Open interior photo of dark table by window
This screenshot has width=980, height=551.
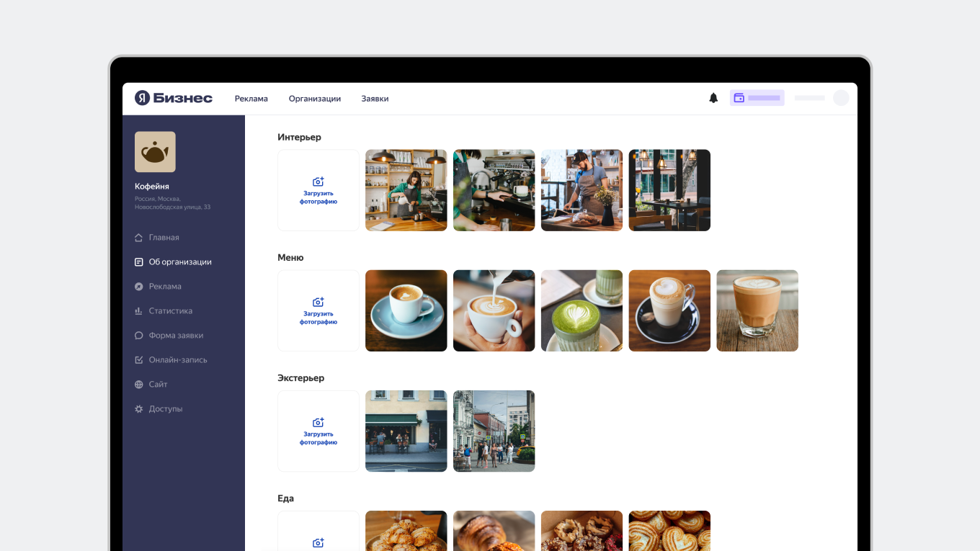click(669, 190)
